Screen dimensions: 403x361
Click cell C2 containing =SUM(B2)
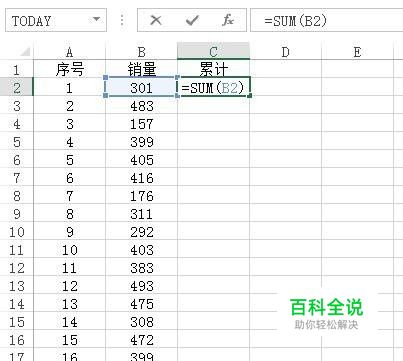[213, 87]
